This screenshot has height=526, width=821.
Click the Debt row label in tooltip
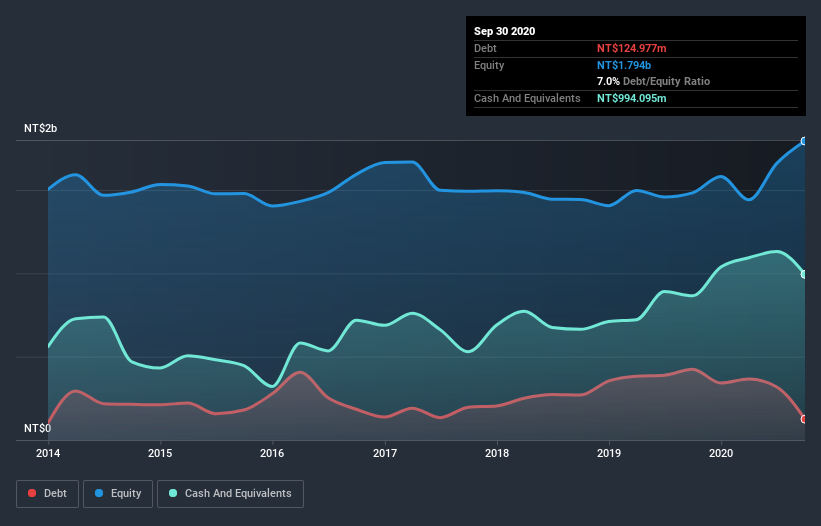coord(485,48)
